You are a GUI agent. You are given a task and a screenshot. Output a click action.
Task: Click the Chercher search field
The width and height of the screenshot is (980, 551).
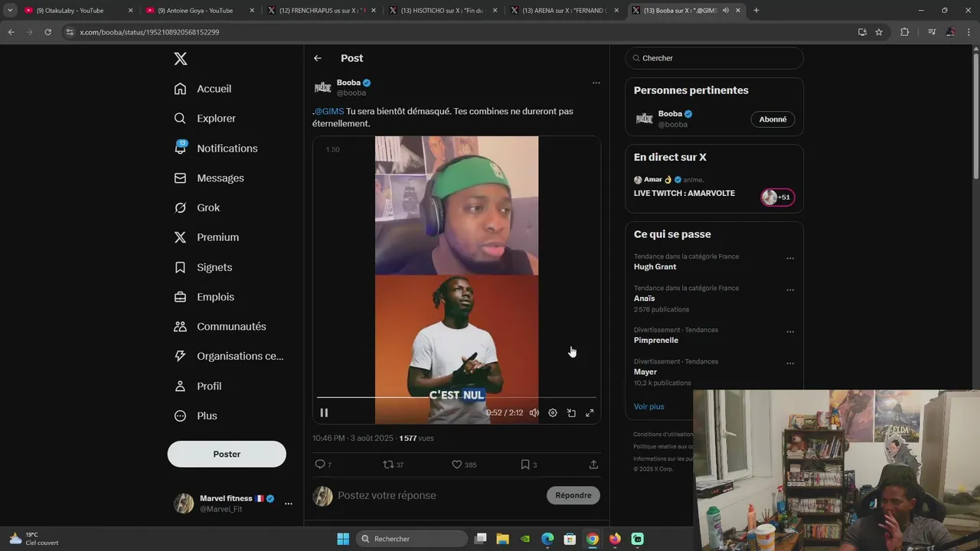(714, 58)
